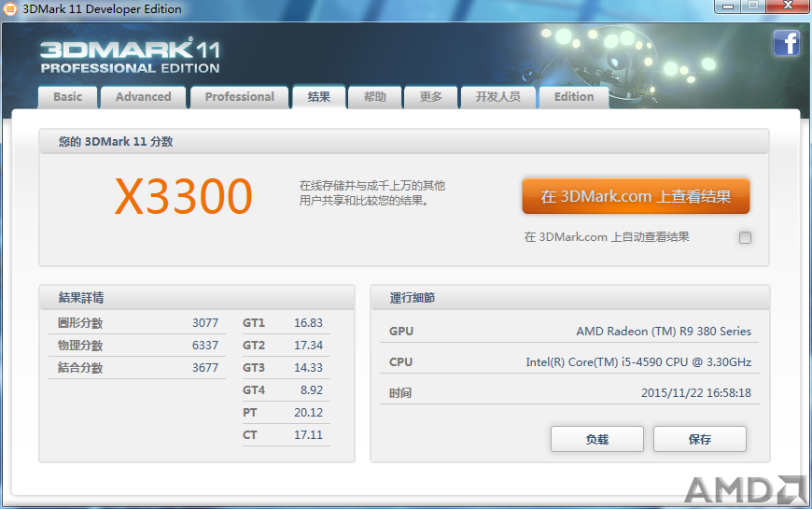Open the Edition tab

(574, 97)
